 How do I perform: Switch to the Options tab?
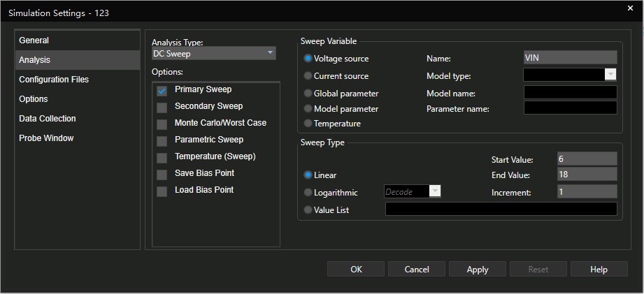pos(77,99)
